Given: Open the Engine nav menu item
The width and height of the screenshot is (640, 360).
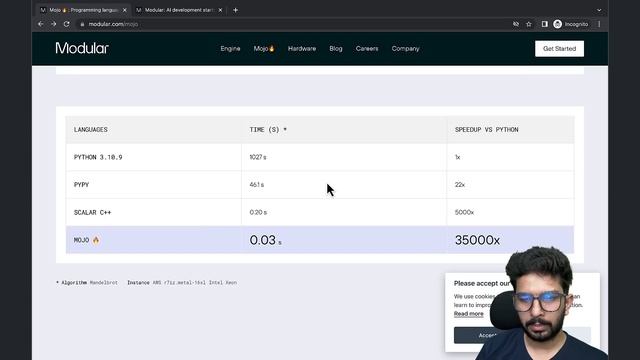Looking at the screenshot, I should [x=230, y=49].
